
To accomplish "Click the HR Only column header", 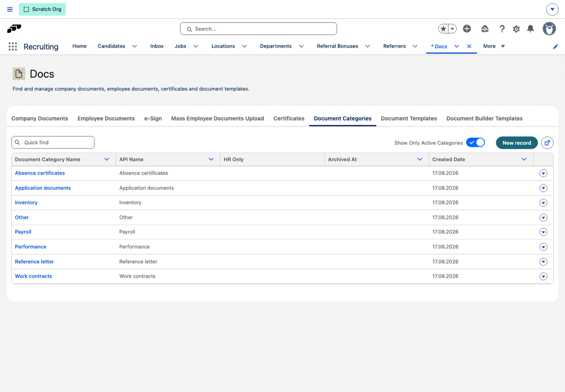I will [x=272, y=159].
